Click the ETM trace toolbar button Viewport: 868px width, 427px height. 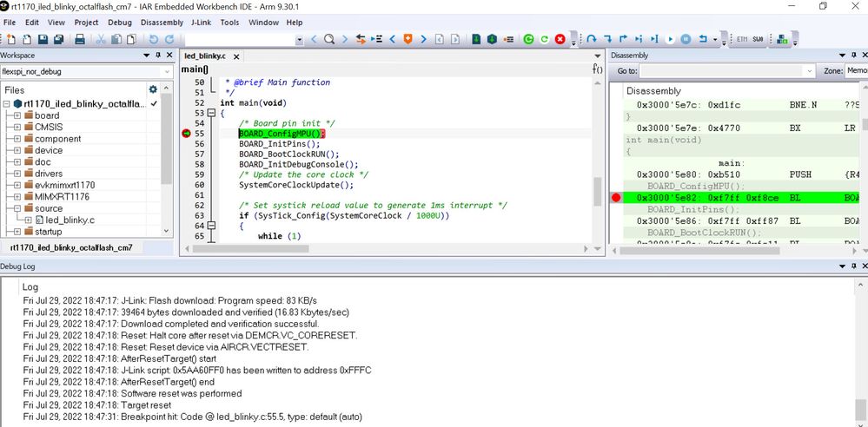click(742, 39)
